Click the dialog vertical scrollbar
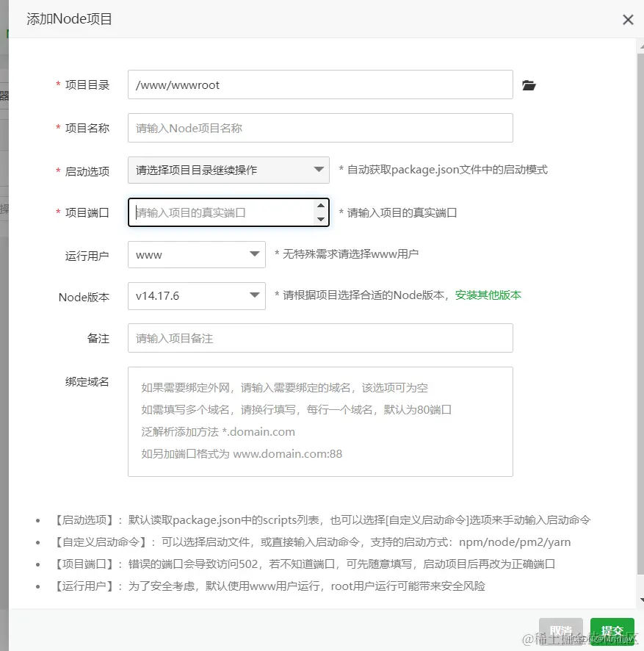The width and height of the screenshot is (644, 651). coord(640,314)
